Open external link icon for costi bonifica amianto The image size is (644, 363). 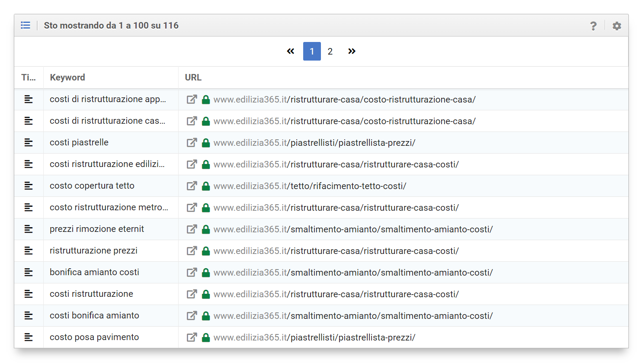(192, 316)
